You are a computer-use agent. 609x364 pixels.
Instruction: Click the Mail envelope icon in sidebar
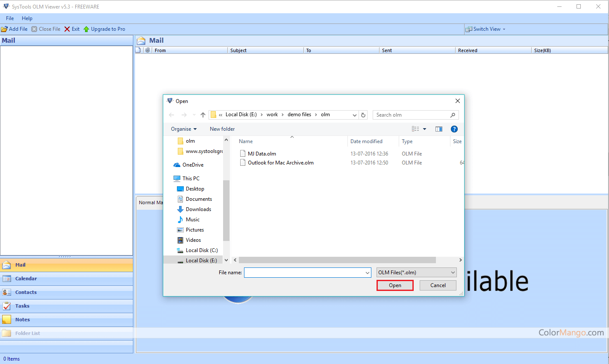(x=6, y=265)
